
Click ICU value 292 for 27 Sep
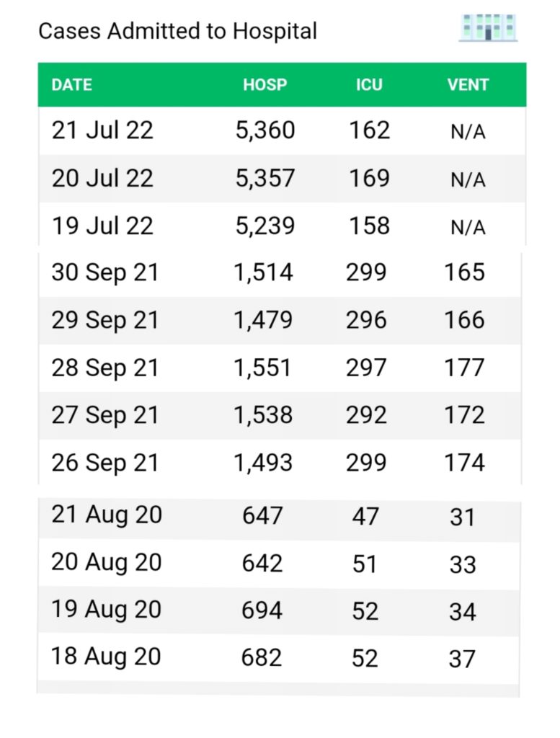tap(366, 415)
